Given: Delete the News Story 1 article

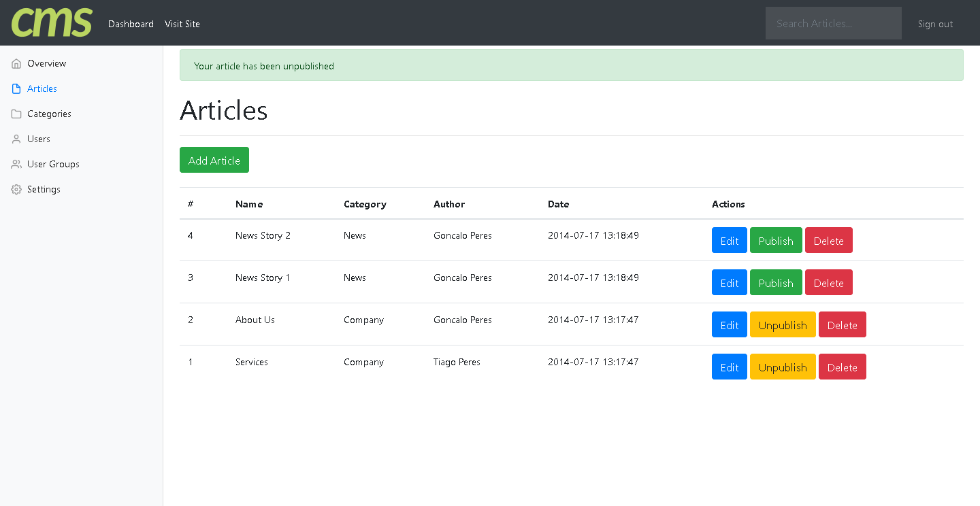Looking at the screenshot, I should (x=828, y=283).
